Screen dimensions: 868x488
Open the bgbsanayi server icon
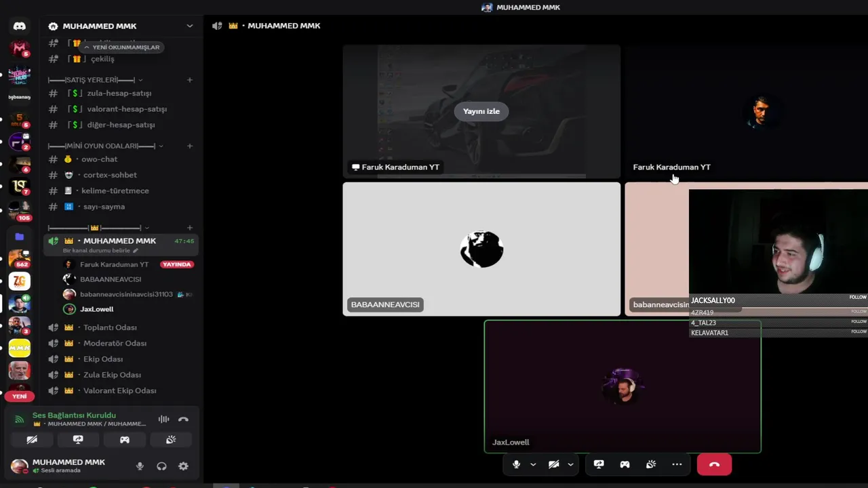(20, 97)
